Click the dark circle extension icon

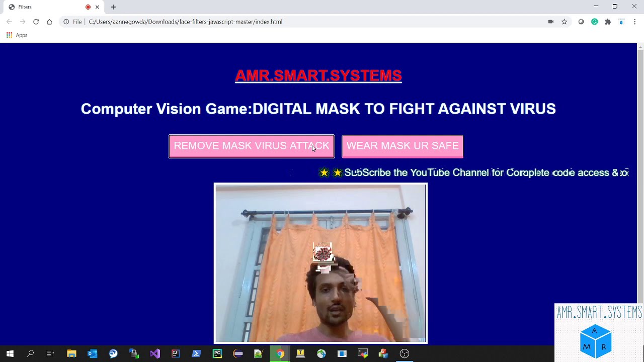coord(581,22)
